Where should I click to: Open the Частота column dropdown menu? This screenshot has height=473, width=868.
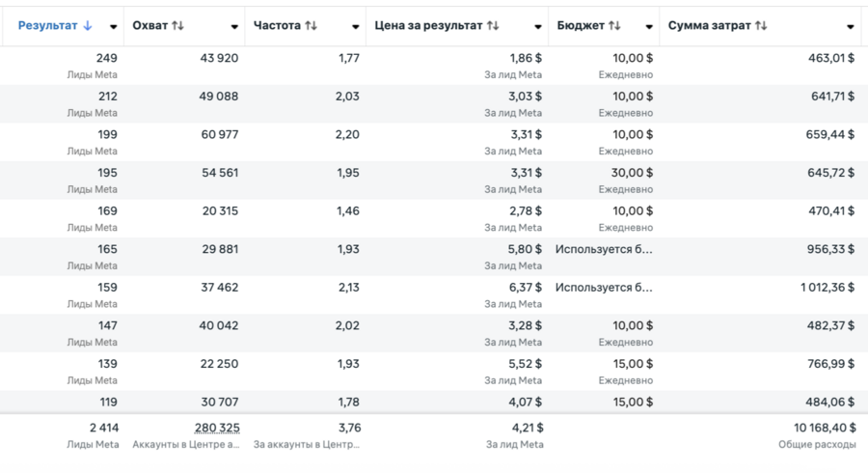click(355, 27)
